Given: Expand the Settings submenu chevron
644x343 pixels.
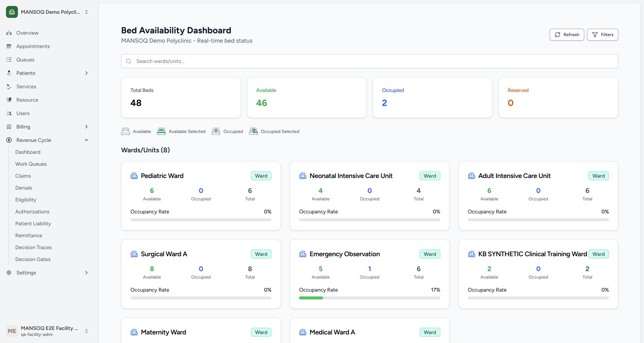Looking at the screenshot, I should click(86, 273).
